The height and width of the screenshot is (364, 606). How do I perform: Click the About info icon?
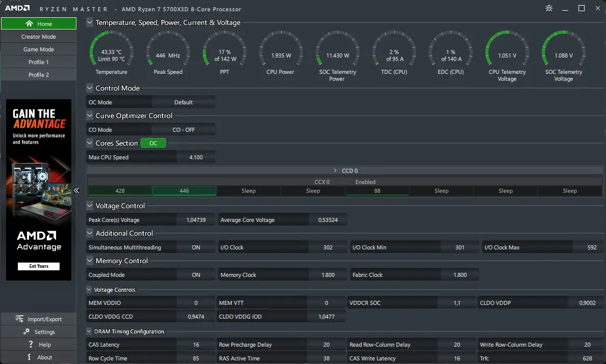tap(29, 357)
